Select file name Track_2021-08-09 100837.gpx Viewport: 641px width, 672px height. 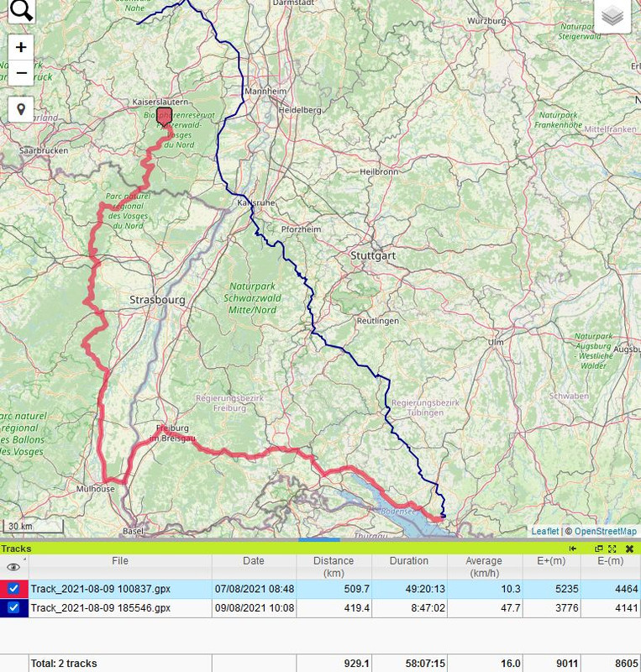pos(100,589)
